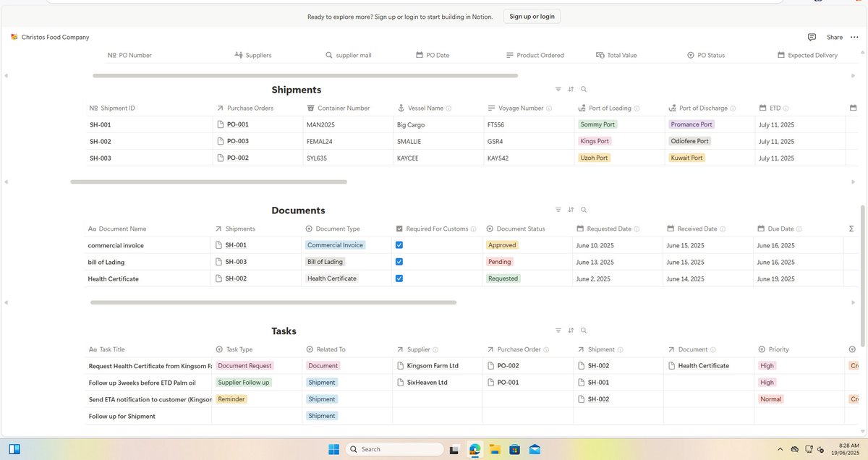Open sort options for Tasks table
The width and height of the screenshot is (868, 460).
[x=571, y=331]
